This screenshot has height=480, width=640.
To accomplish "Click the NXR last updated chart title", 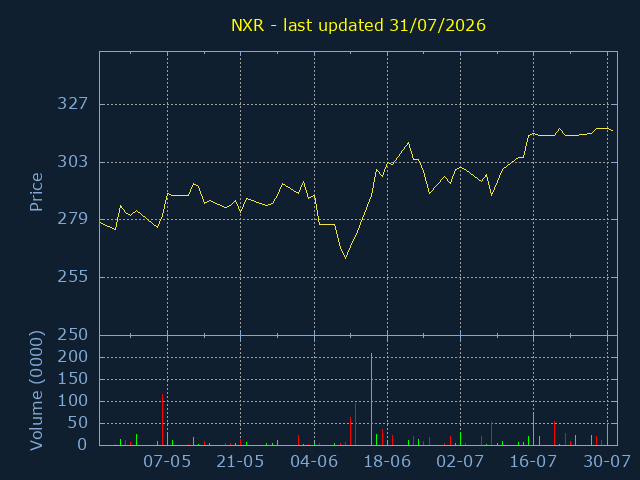I will pyautogui.click(x=358, y=26).
